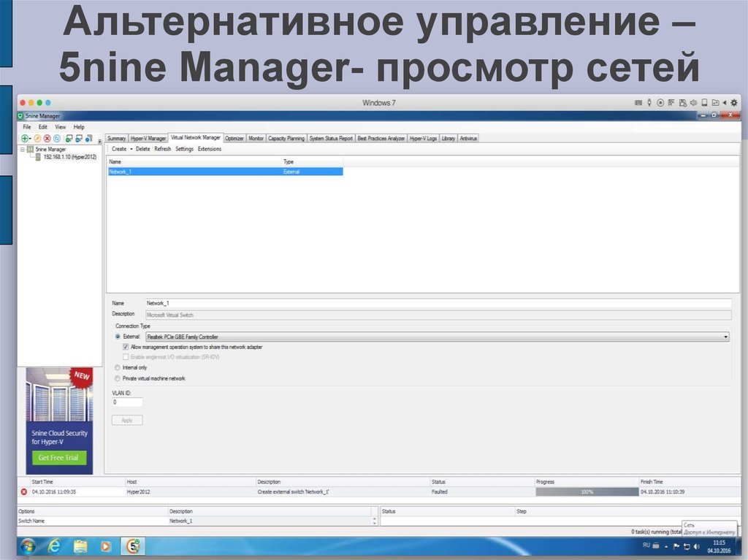Click the 100% task progress bar
748x560 pixels.
click(x=587, y=492)
